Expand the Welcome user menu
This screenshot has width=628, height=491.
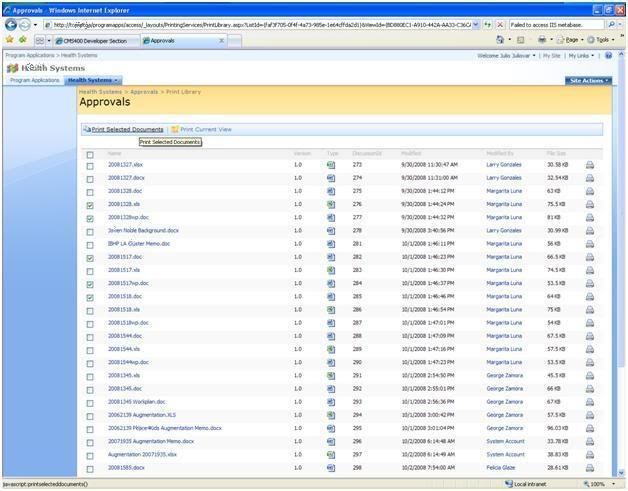pyautogui.click(x=506, y=56)
